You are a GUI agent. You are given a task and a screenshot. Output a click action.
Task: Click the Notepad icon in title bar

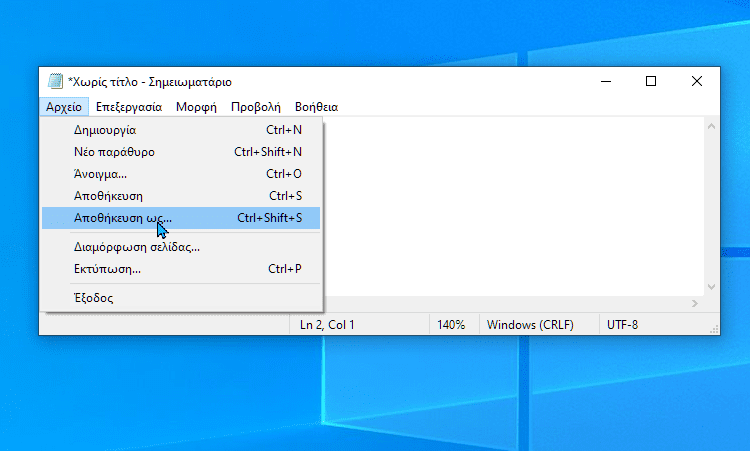click(55, 81)
